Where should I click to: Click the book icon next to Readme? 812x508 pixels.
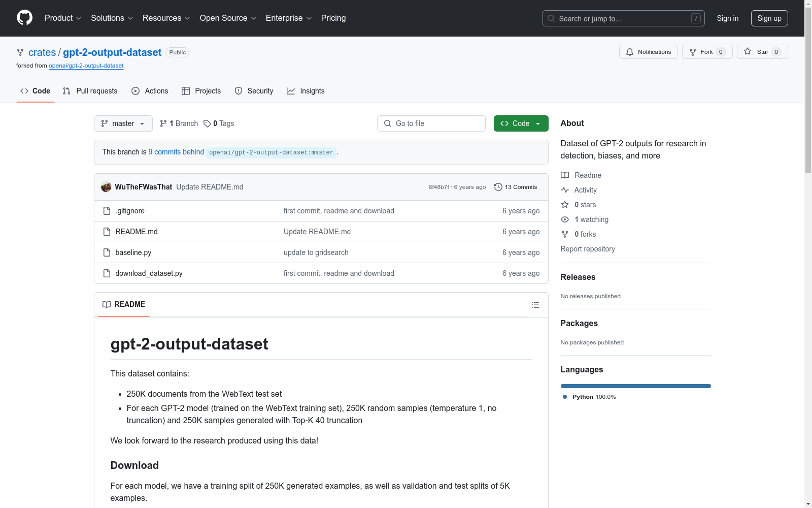pyautogui.click(x=565, y=175)
